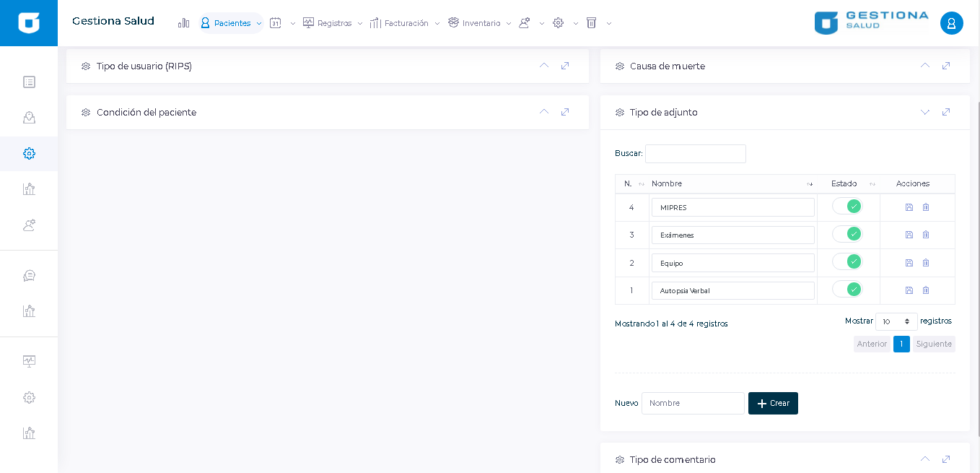Click the save icon in the MIPRES row

[909, 207]
